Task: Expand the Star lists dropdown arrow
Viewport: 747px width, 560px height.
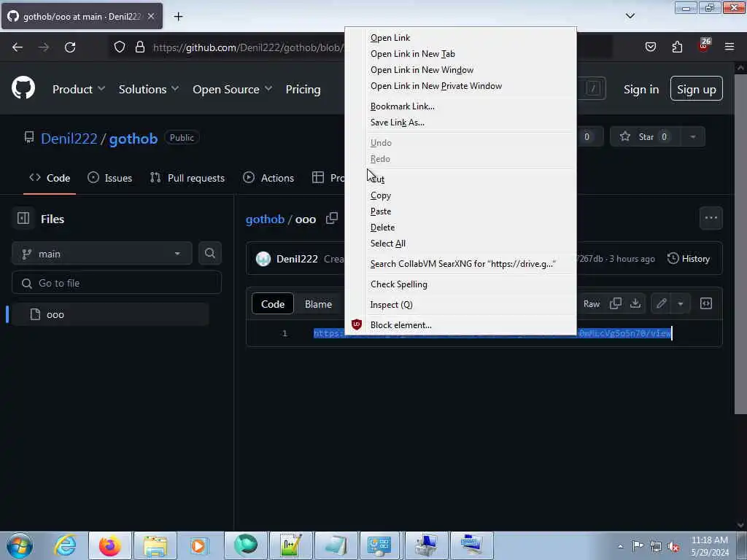Action: coord(693,137)
